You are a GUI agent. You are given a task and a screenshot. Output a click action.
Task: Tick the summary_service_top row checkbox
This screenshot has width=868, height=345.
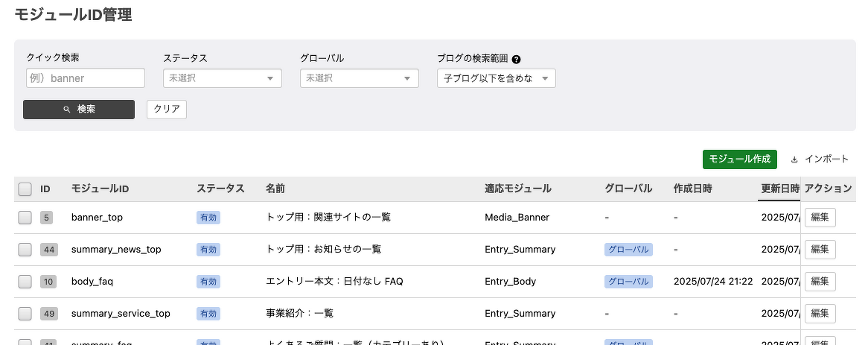[25, 314]
